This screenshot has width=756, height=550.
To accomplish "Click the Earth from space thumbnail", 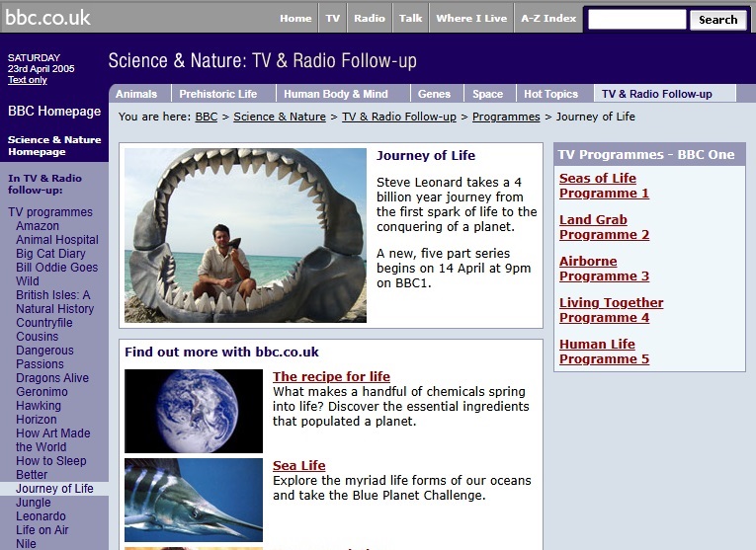I will (x=194, y=411).
